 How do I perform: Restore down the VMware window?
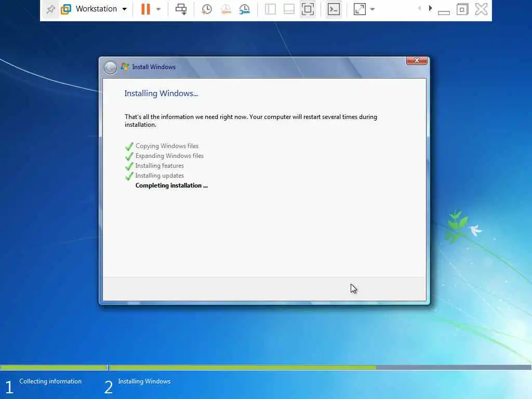[x=462, y=9]
